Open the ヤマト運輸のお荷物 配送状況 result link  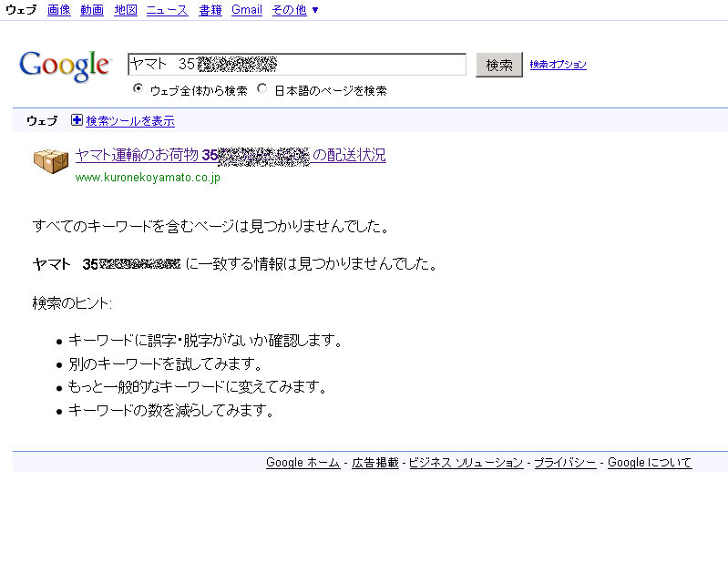(x=231, y=155)
